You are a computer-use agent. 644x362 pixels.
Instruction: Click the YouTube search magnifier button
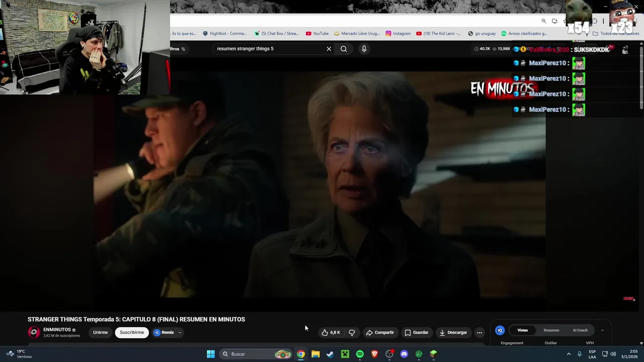[344, 49]
